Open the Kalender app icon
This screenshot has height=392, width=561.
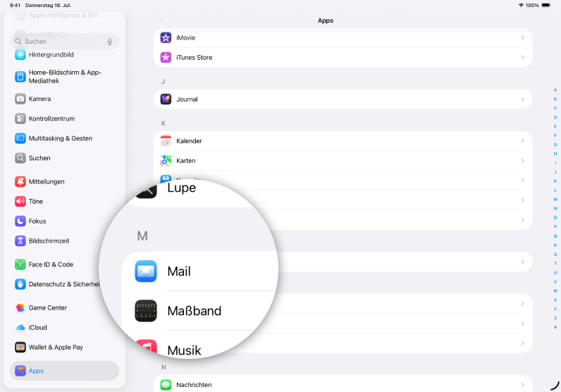point(166,141)
